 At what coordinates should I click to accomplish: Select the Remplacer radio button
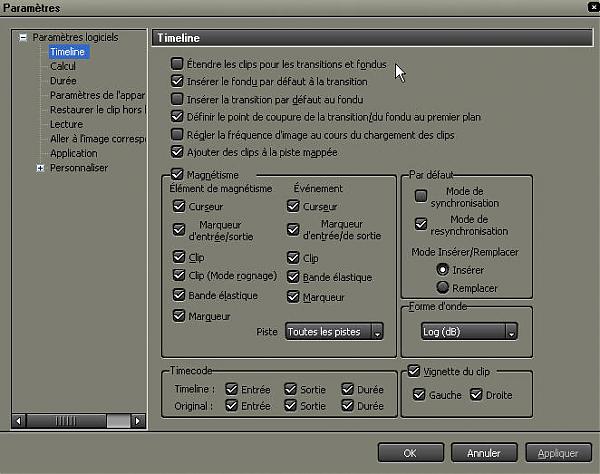[x=443, y=287]
